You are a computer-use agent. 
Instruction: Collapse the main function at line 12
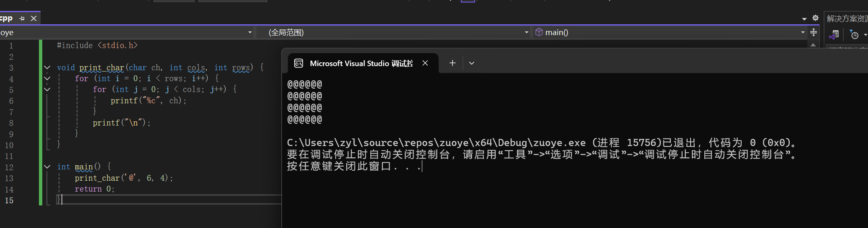pyautogui.click(x=47, y=167)
